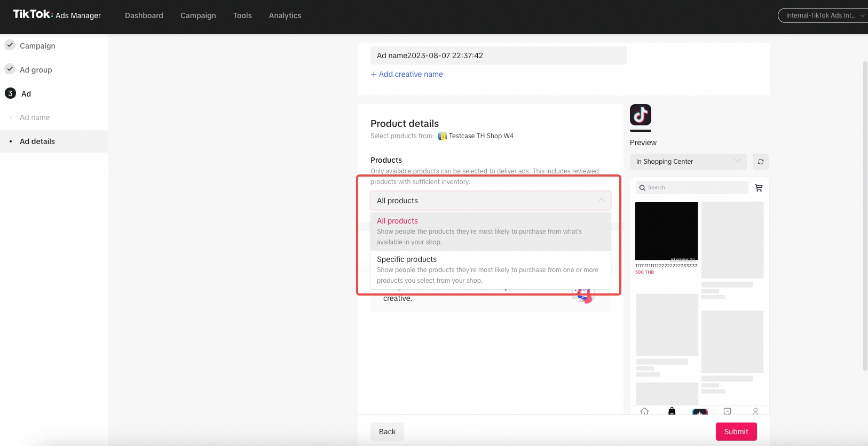Expand the Internal-TikTok Ads account selector
This screenshot has height=446, width=868.
click(823, 15)
